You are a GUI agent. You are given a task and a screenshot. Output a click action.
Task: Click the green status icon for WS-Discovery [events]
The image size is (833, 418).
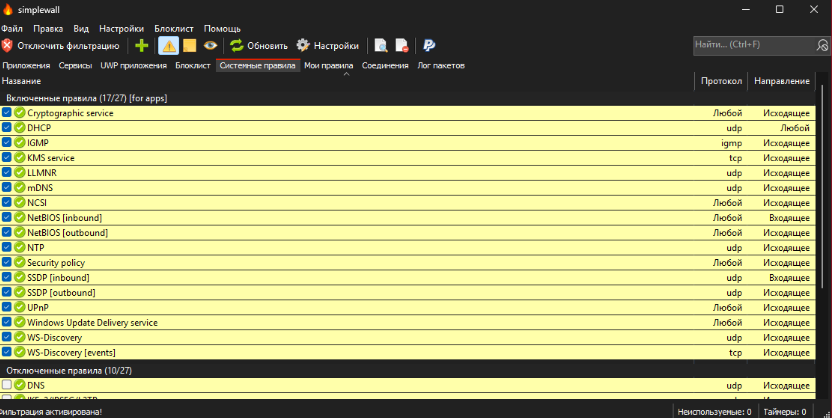(20, 352)
